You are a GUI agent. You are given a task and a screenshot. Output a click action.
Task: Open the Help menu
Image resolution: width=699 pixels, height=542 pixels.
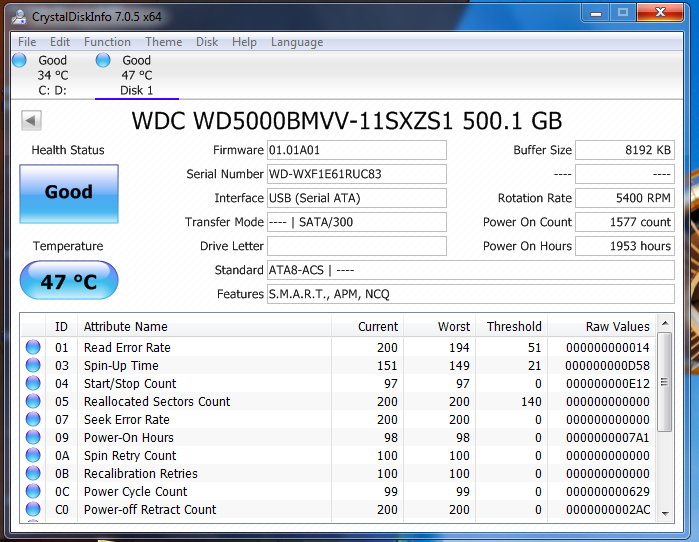[244, 42]
